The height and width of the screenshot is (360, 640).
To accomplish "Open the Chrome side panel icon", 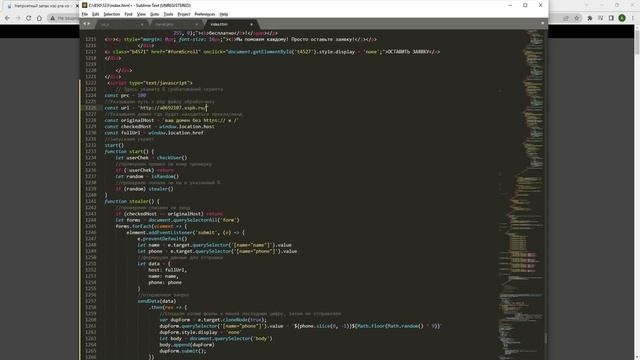I will [611, 18].
